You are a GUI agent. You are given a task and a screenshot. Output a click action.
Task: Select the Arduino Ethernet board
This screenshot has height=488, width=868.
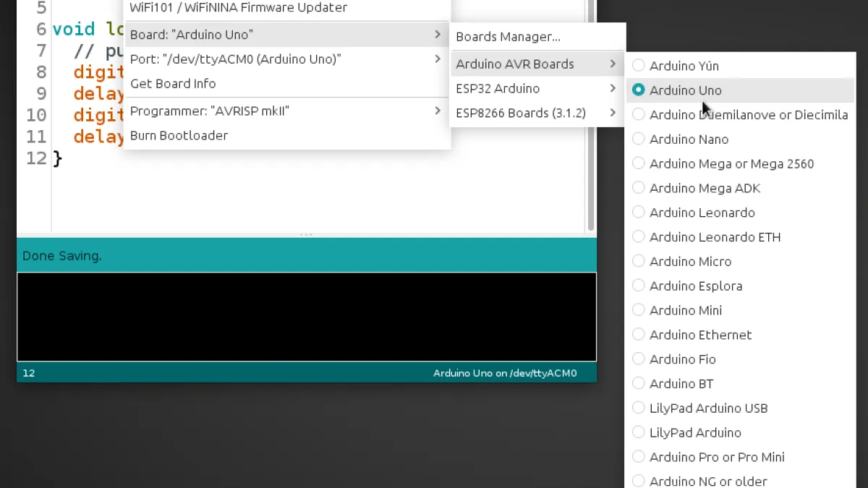(x=739, y=335)
